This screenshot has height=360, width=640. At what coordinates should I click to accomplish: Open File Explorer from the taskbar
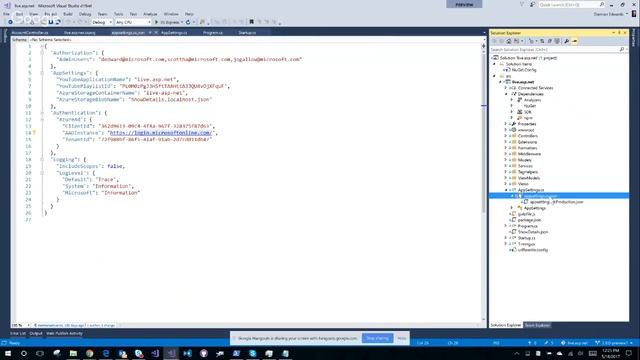tap(73, 353)
